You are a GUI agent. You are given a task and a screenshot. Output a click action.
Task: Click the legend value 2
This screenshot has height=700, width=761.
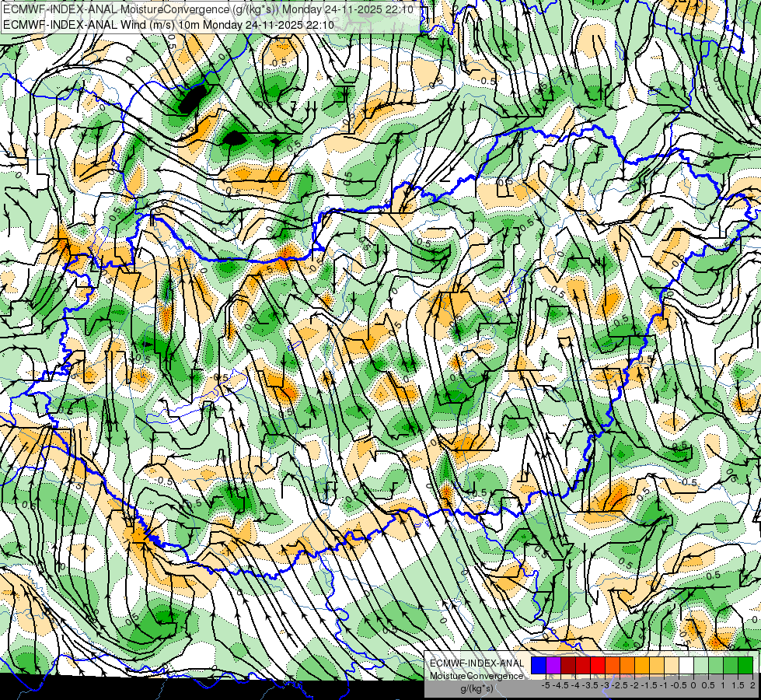click(x=752, y=685)
